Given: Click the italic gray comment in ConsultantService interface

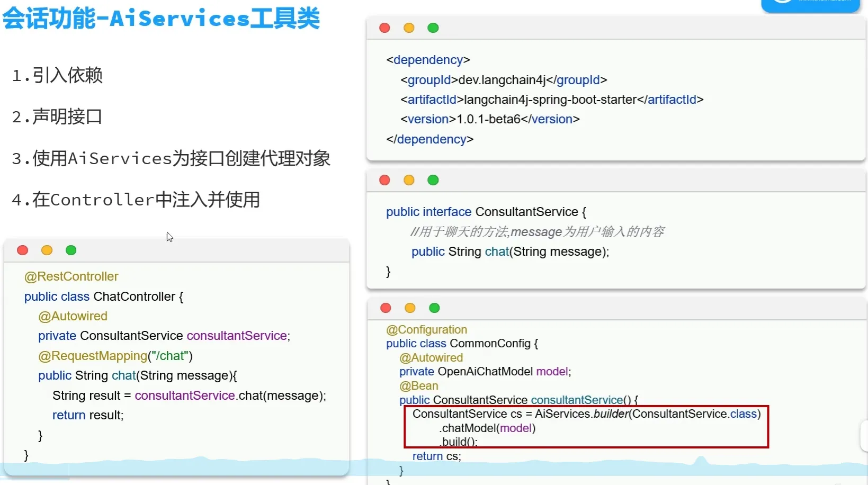Looking at the screenshot, I should click(537, 232).
